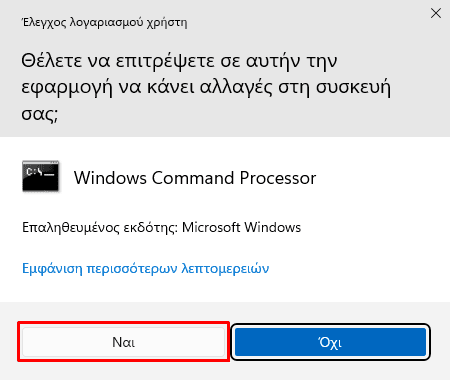Click the word λεπτομερειών in the blue link
The image size is (450, 380).
point(225,269)
